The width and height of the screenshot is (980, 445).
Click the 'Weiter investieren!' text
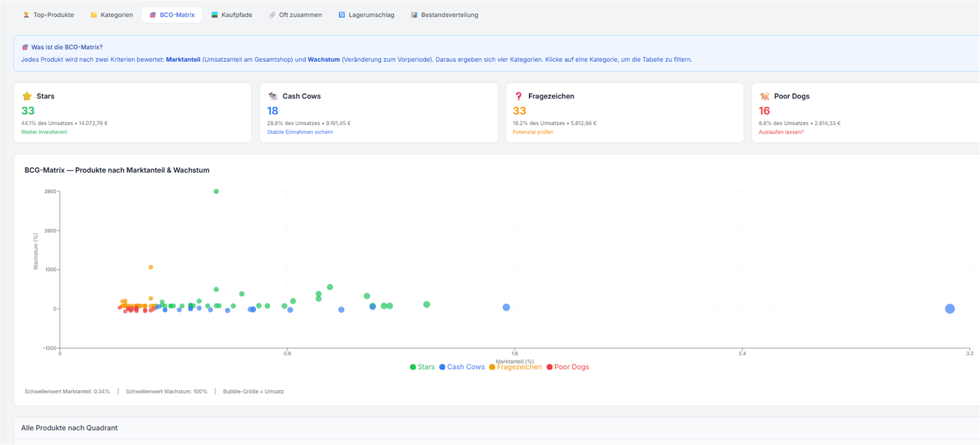(44, 132)
